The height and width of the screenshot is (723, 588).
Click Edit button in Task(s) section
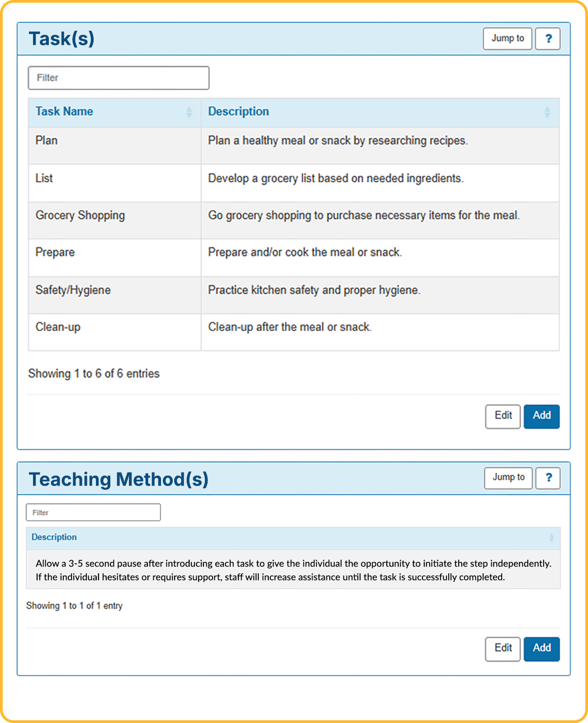click(x=503, y=416)
